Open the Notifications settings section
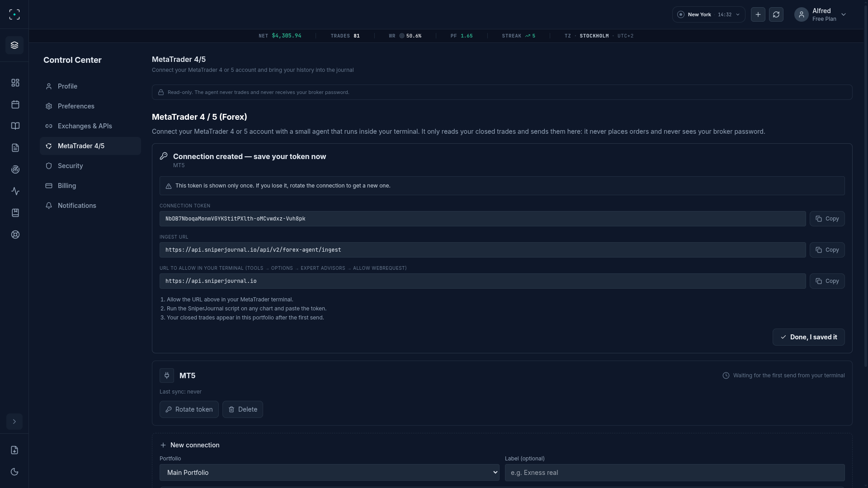The width and height of the screenshot is (868, 488). click(90, 206)
